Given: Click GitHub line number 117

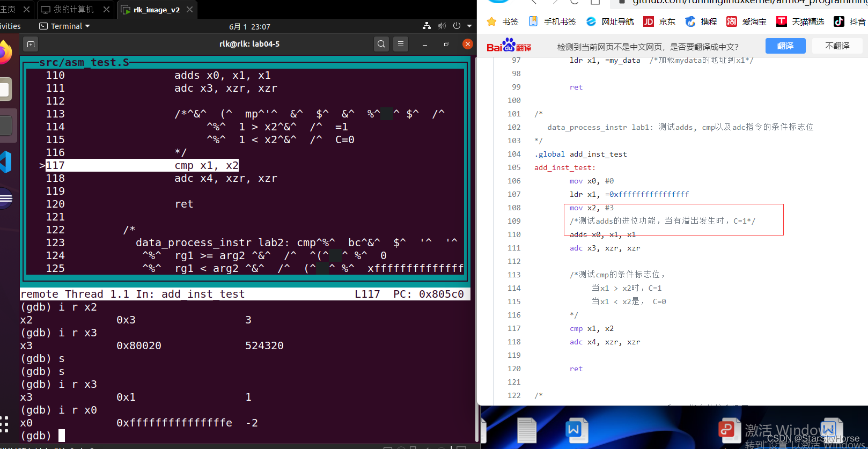Looking at the screenshot, I should click(514, 328).
